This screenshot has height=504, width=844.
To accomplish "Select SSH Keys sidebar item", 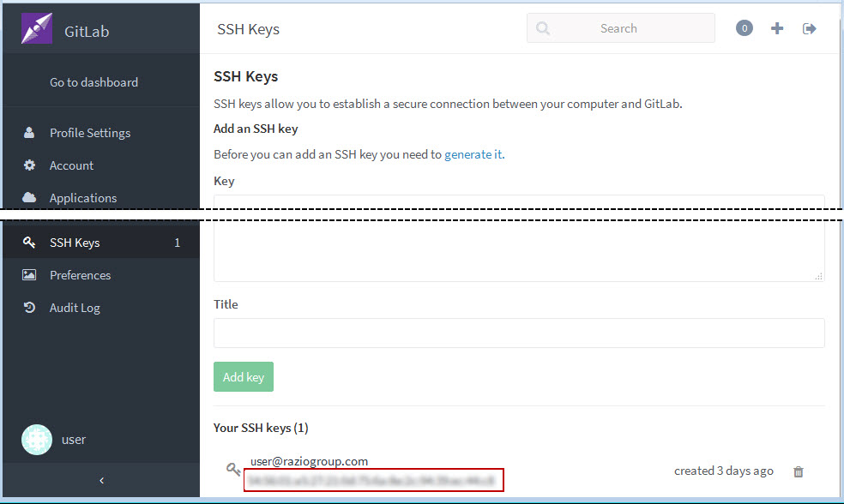I will (75, 243).
